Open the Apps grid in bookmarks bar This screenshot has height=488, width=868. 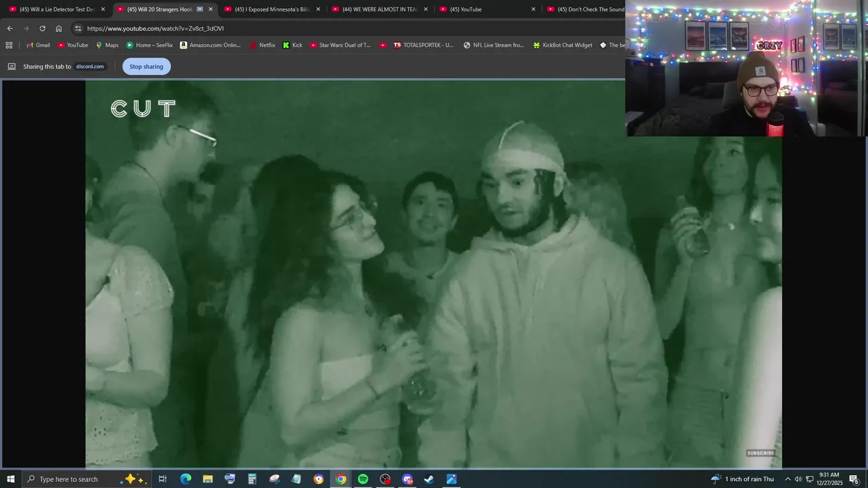tap(9, 45)
